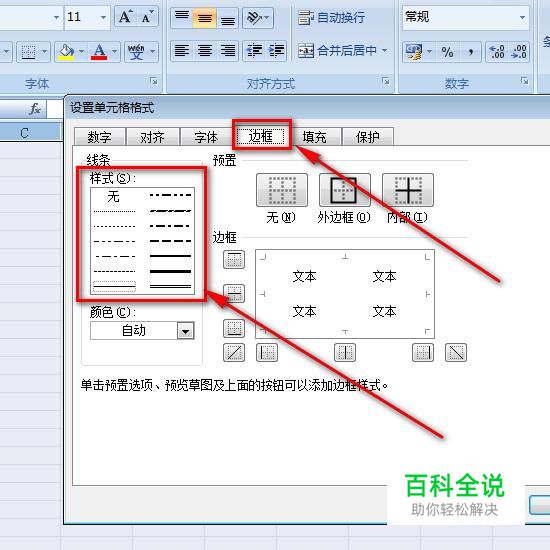550x550 pixels.
Task: Expand the font color dropdown arrow
Action: click(114, 52)
